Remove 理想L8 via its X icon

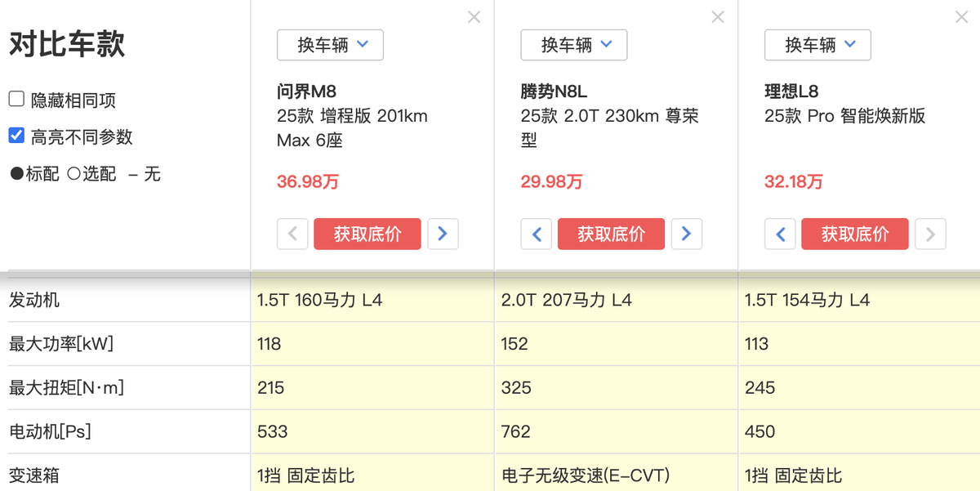click(x=961, y=16)
